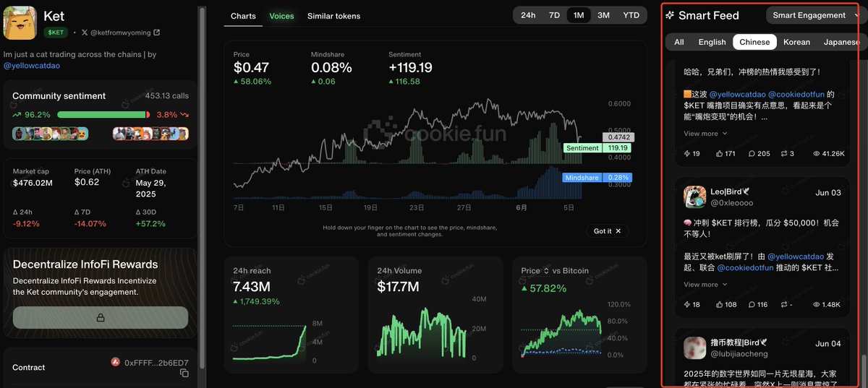
Task: Select the YTD time range
Action: point(631,15)
